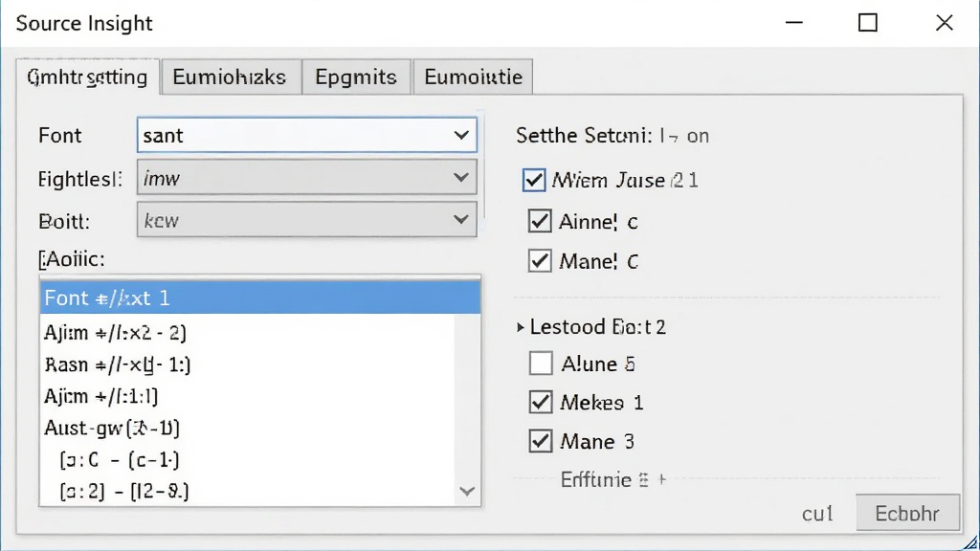Viewport: 980px width, 551px height.
Task: Collapse the Lestood Bo:t 2 section
Action: [x=520, y=327]
